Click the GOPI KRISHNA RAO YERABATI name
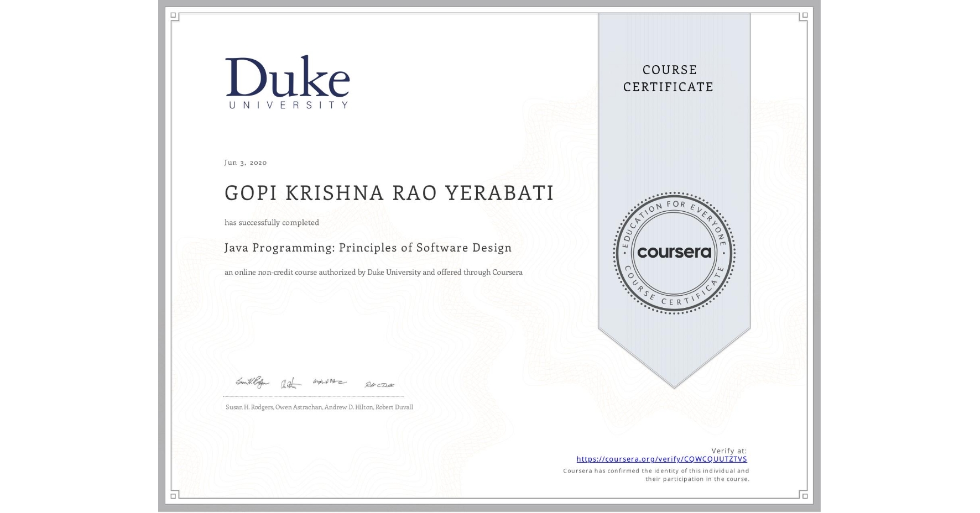Image resolution: width=980 pixels, height=513 pixels. pyautogui.click(x=387, y=193)
